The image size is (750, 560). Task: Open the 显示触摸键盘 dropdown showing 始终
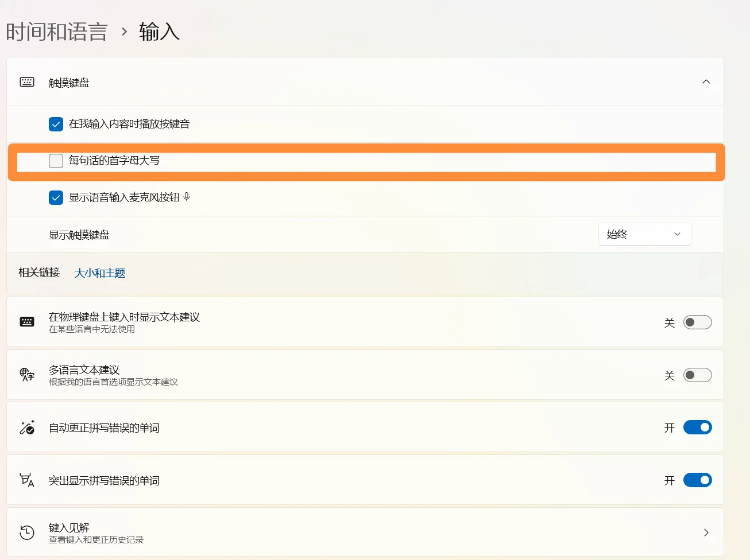click(644, 234)
